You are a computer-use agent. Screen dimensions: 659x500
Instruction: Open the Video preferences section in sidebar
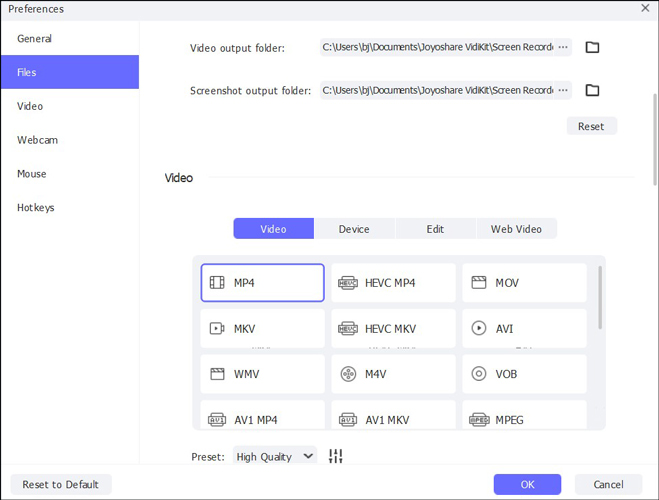coord(70,106)
